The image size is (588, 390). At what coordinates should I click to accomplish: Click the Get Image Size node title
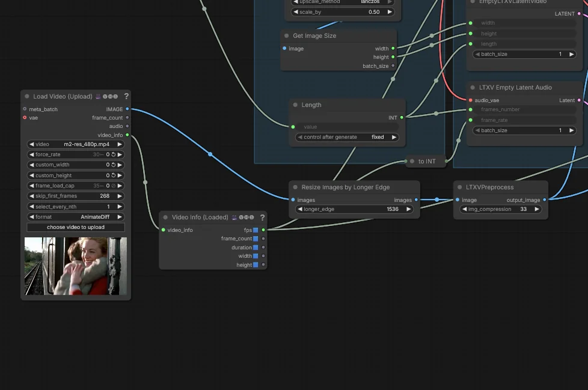coord(314,36)
